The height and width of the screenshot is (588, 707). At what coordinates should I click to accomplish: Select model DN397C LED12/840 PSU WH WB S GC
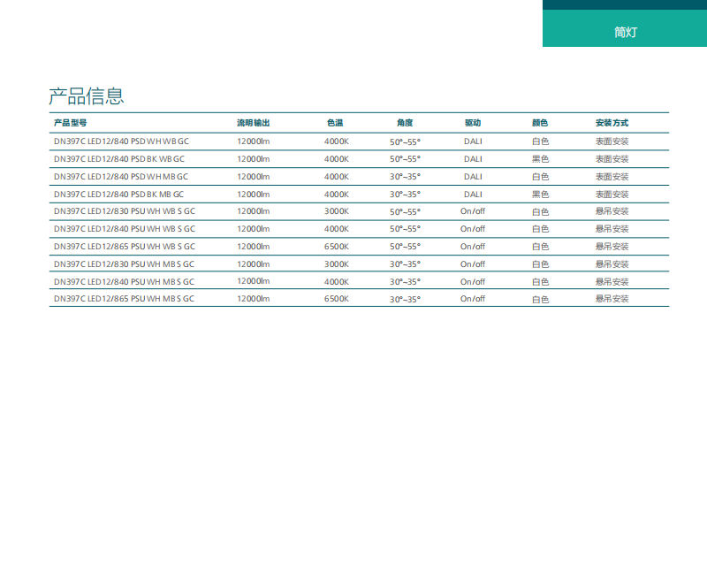(x=125, y=229)
